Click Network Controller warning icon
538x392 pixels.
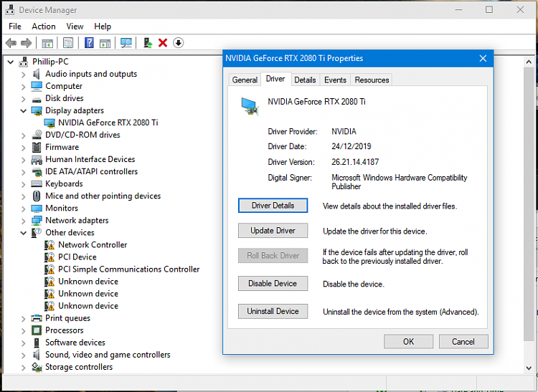tap(49, 245)
